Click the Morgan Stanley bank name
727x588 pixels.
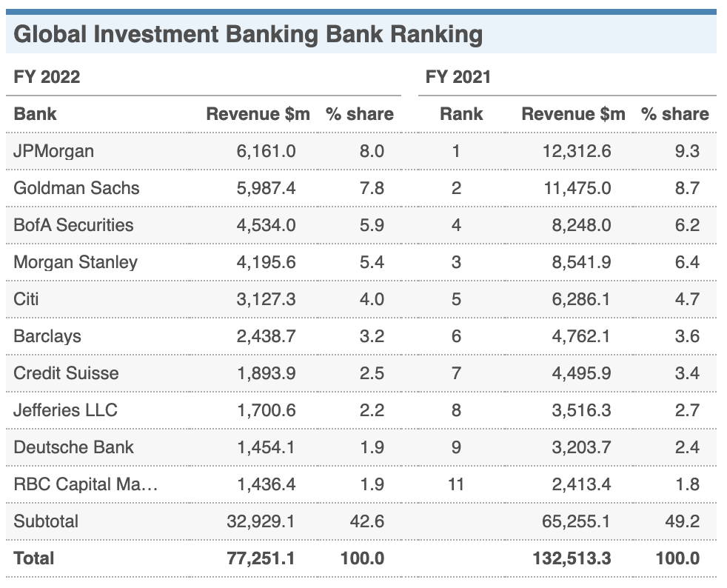[76, 262]
